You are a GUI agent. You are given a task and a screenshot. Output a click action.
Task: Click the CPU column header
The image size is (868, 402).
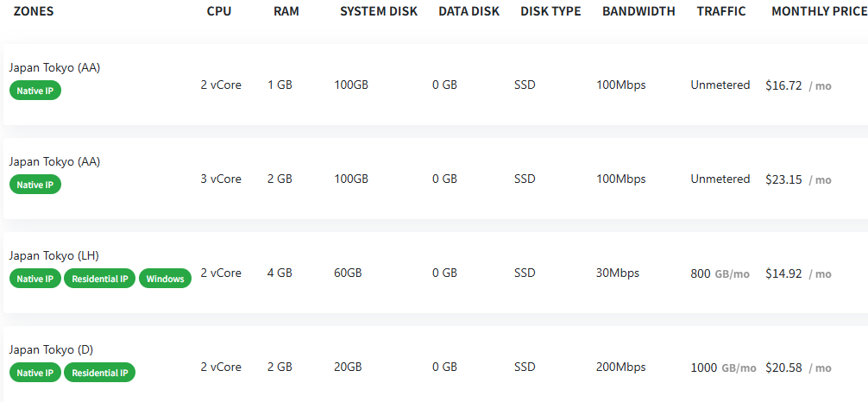[219, 11]
